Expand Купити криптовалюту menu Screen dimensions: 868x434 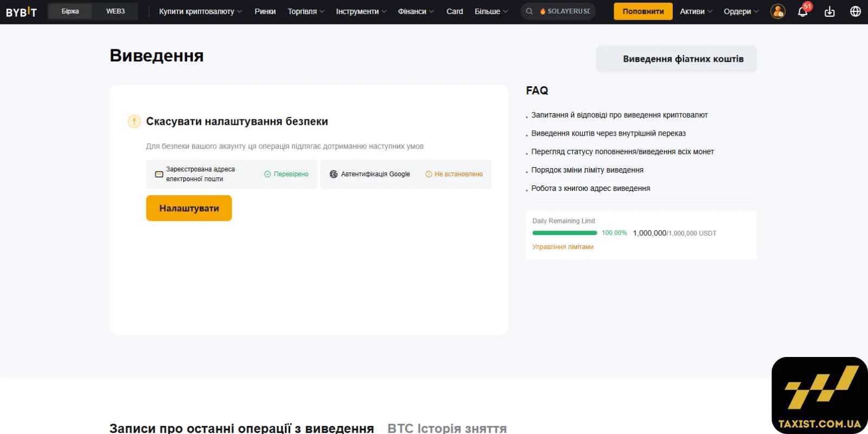(x=200, y=11)
